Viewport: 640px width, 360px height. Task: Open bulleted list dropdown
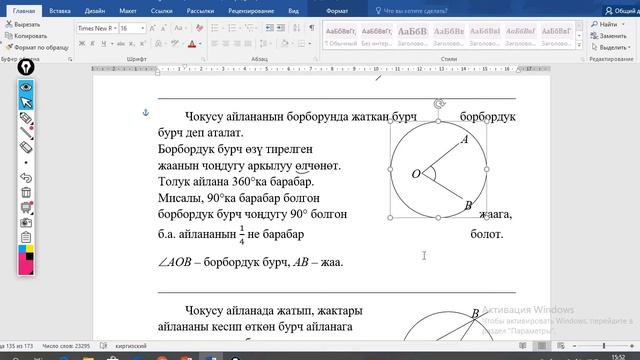point(222,28)
